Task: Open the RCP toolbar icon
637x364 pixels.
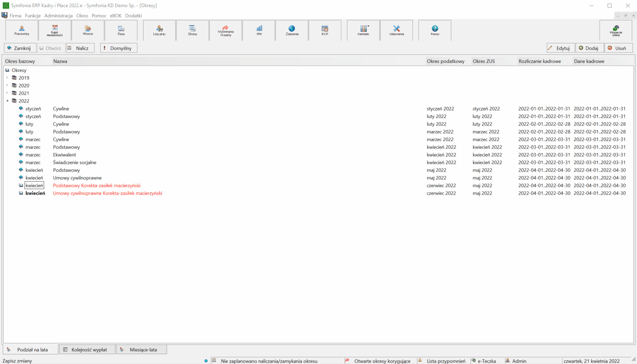Action: [x=325, y=30]
